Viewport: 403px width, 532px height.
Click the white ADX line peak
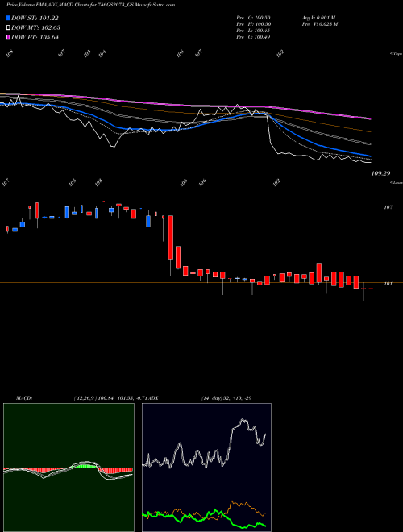coord(243,420)
